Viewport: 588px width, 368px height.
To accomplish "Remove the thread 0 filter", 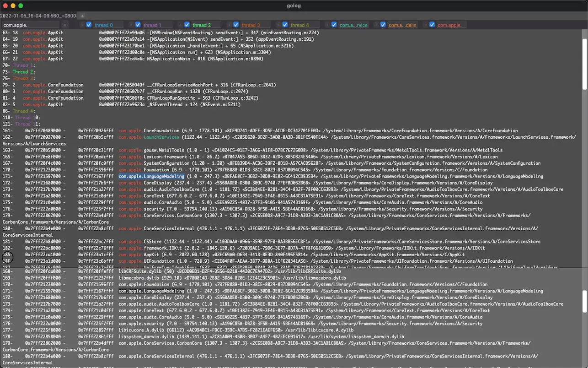I will click(x=82, y=25).
